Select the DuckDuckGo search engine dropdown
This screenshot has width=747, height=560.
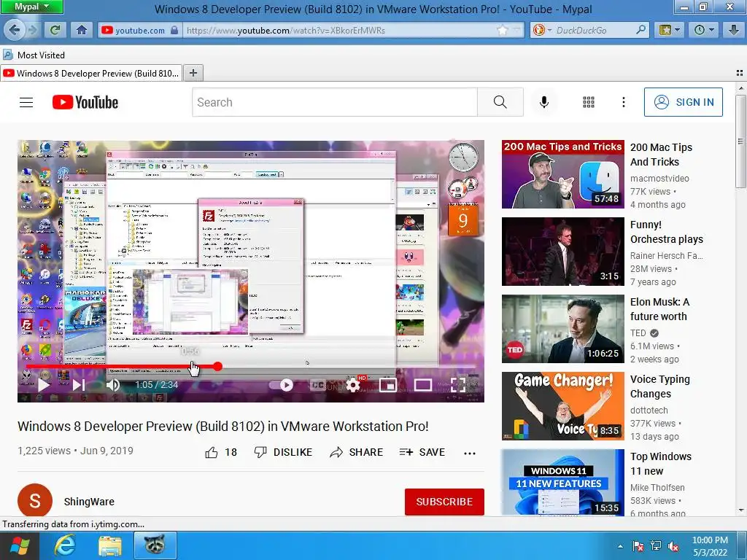pos(542,30)
